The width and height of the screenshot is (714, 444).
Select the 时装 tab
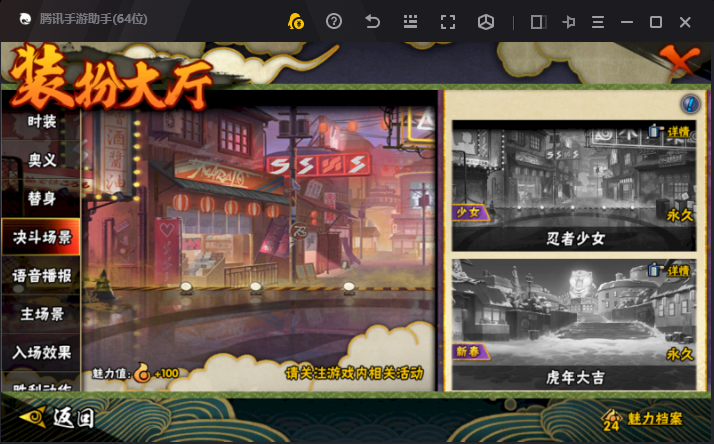coord(42,122)
